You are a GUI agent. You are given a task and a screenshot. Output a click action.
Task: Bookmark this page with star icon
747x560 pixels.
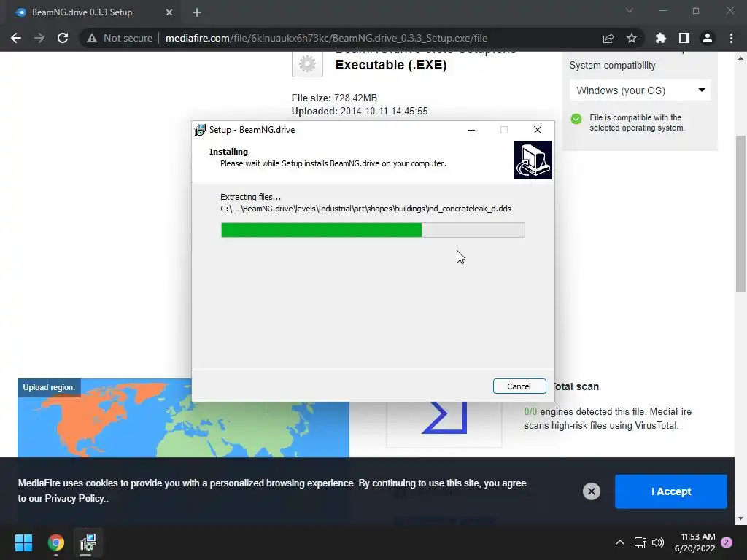pyautogui.click(x=632, y=38)
